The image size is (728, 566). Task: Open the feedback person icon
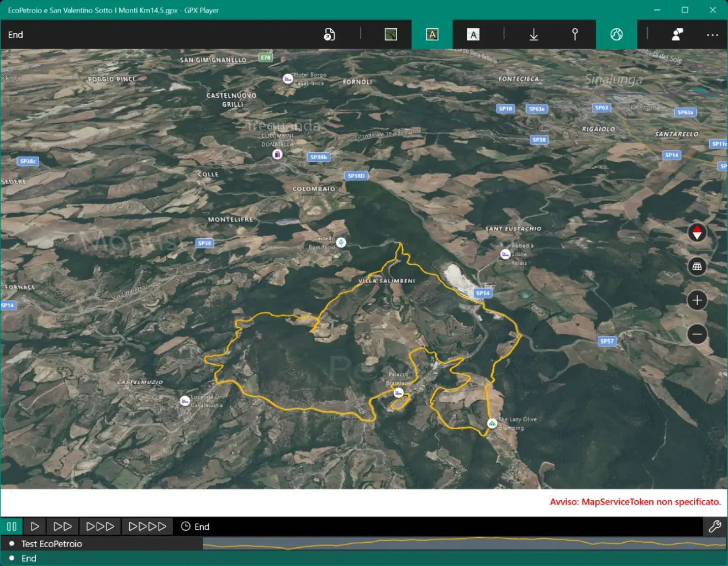(x=677, y=35)
